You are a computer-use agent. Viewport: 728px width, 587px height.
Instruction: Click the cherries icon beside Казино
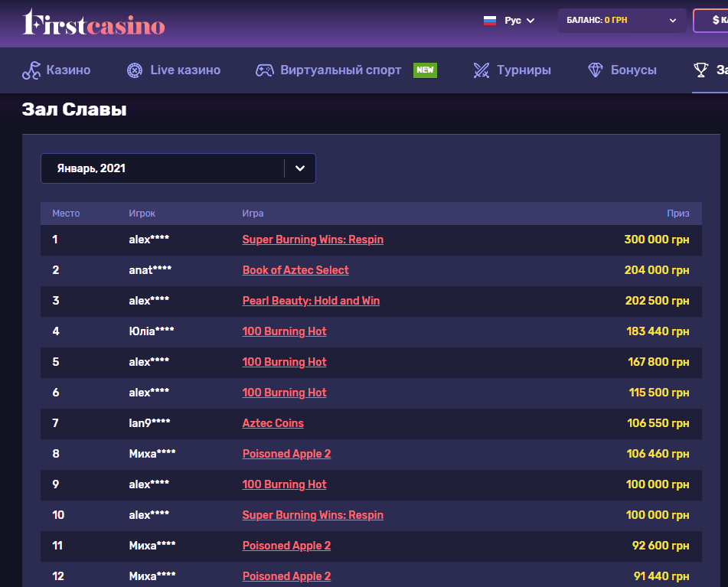coord(31,70)
